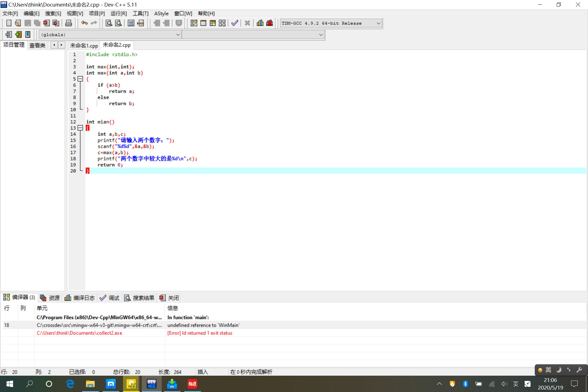The height and width of the screenshot is (392, 588).
Task: Click the Insert icon in second toolbar
Action: click(9, 35)
